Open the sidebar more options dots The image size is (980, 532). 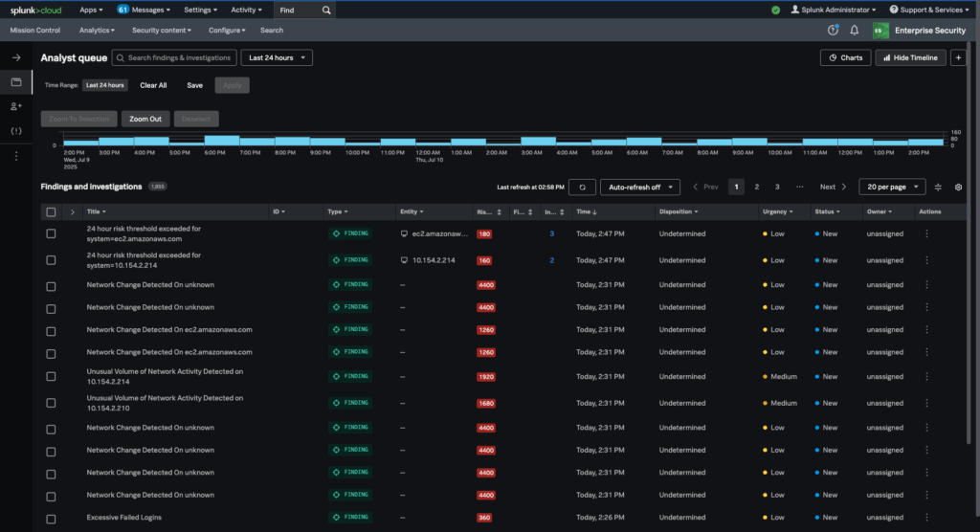(x=16, y=156)
